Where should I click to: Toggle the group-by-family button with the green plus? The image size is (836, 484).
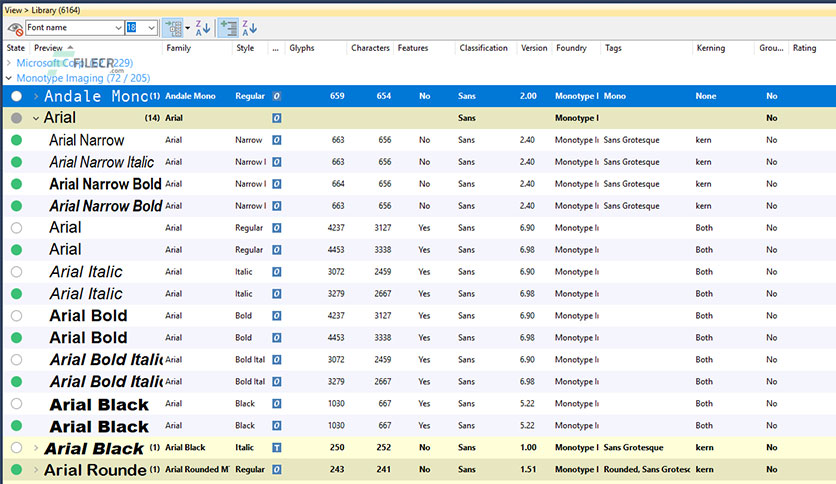click(x=228, y=28)
